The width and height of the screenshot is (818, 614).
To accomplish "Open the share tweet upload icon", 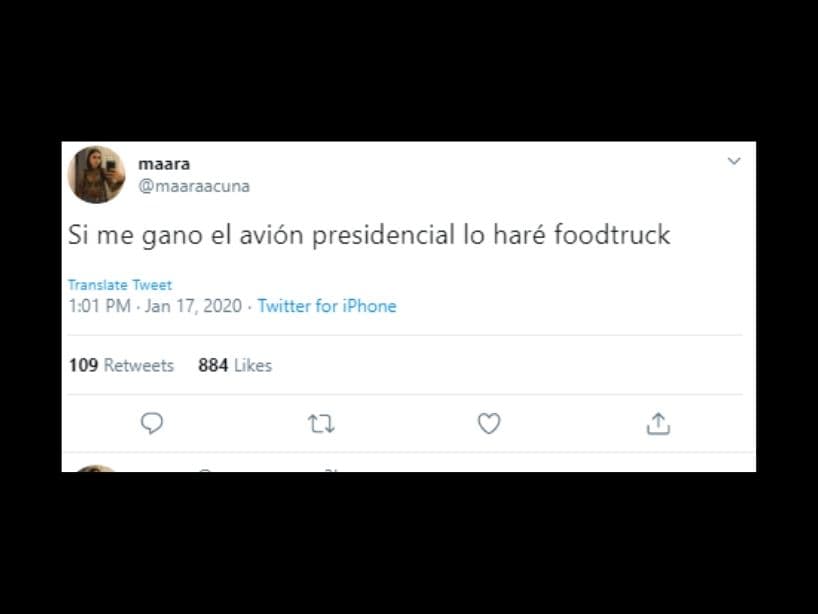I will coord(658,424).
